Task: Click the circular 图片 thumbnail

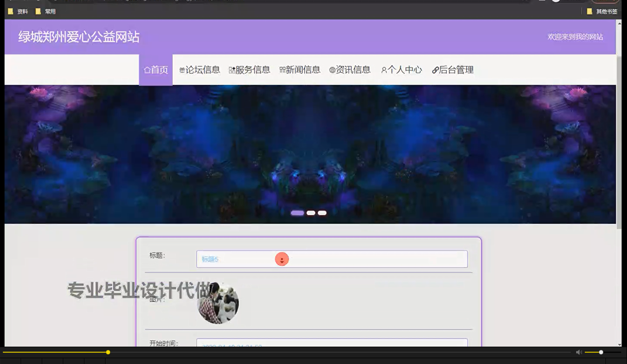Action: click(218, 303)
